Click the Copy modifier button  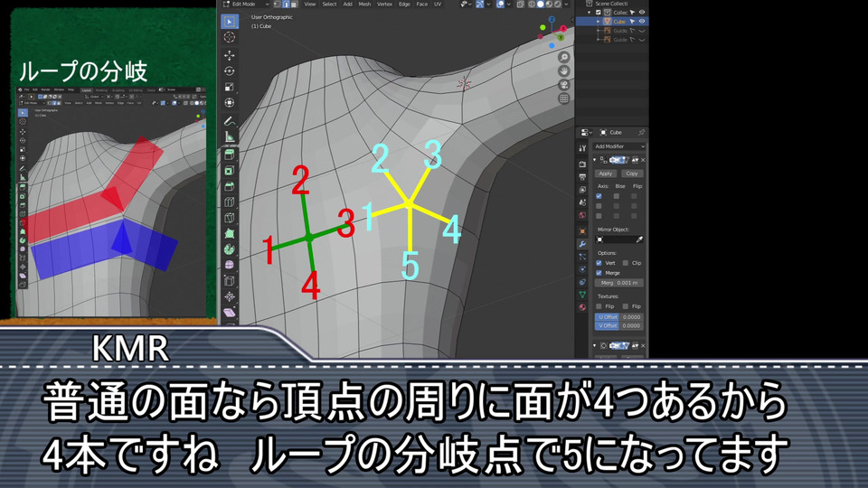[x=632, y=174]
